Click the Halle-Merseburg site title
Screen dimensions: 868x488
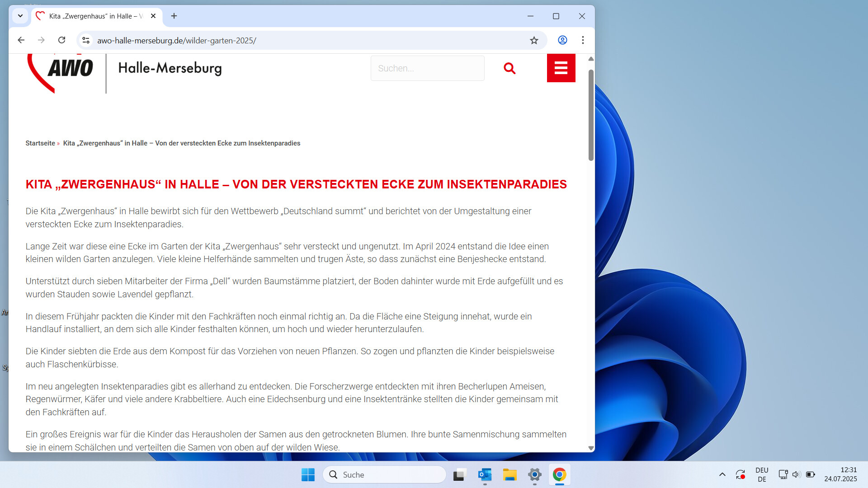[170, 68]
